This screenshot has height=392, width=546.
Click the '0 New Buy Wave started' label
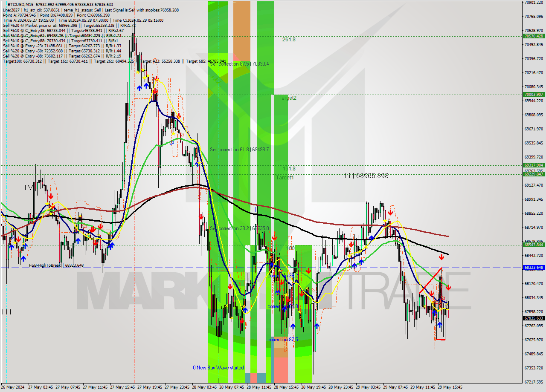point(218,368)
